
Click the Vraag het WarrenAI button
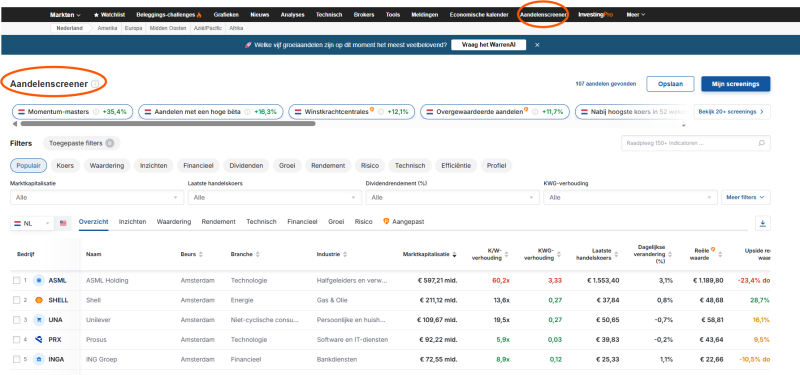[x=489, y=45]
